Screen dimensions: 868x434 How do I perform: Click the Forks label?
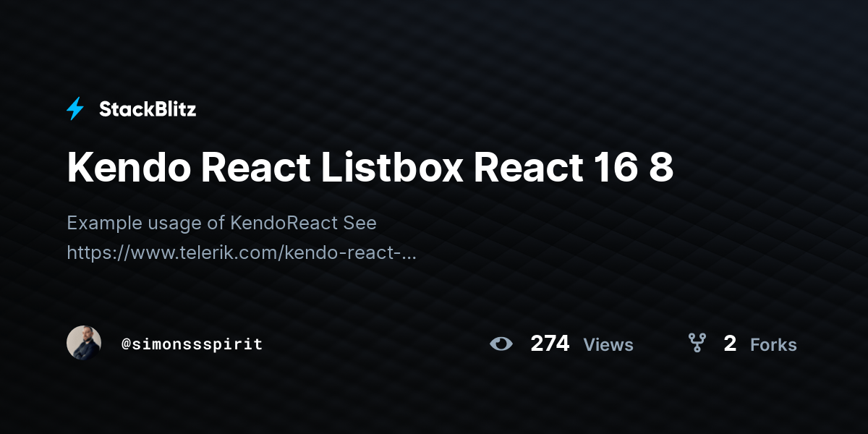point(773,345)
